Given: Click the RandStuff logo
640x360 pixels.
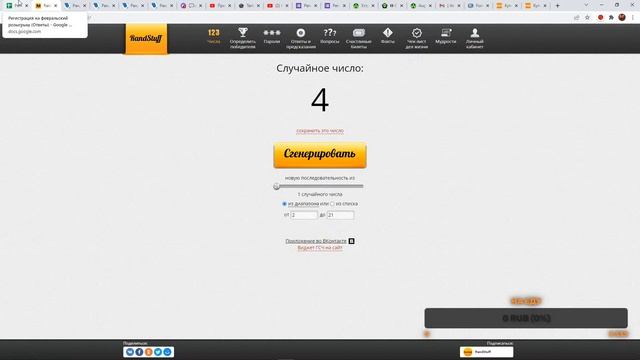Looking at the screenshot, I should point(146,38).
